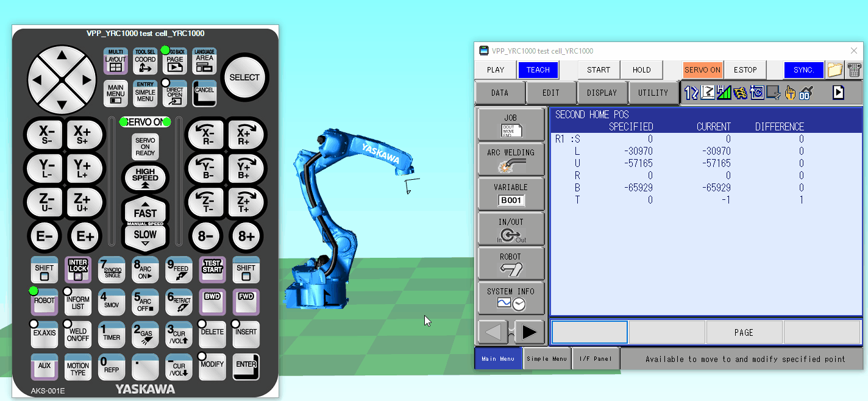This screenshot has width=868, height=401.
Task: Switch to TEACH mode
Action: point(538,69)
